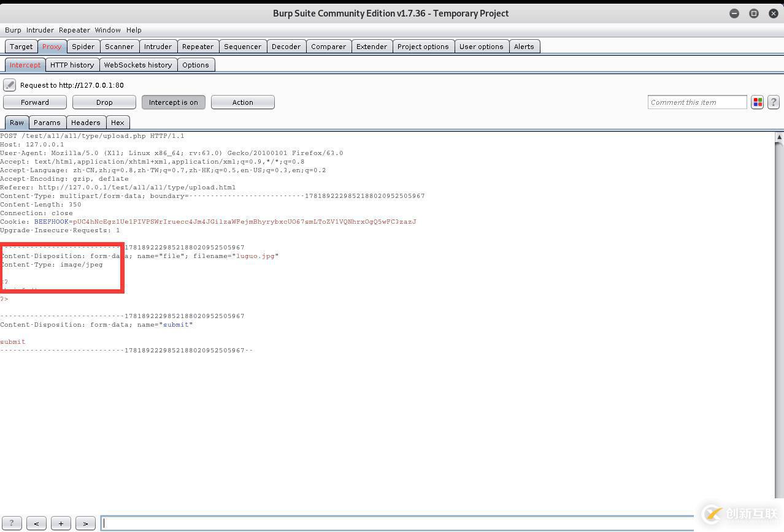The width and height of the screenshot is (784, 532).
Task: Drop the intercepted request
Action: coord(104,102)
